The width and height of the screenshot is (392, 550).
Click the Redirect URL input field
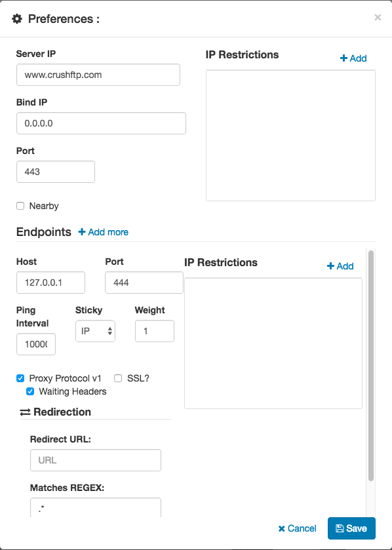[95, 460]
